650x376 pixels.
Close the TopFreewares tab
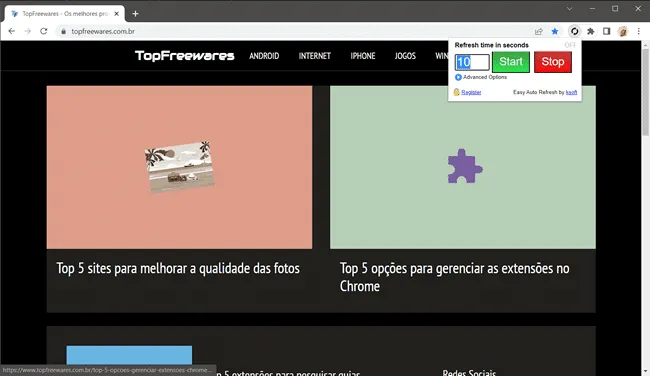(116, 14)
